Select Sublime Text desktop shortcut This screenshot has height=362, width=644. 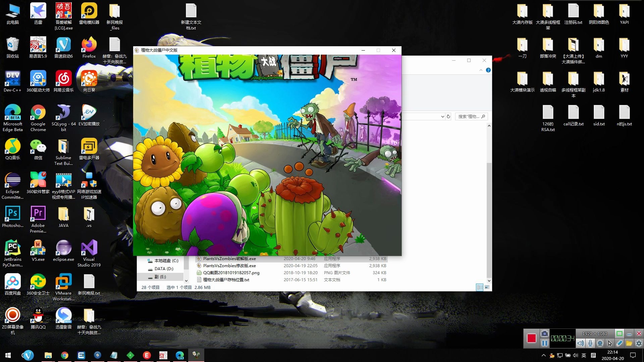tap(64, 152)
